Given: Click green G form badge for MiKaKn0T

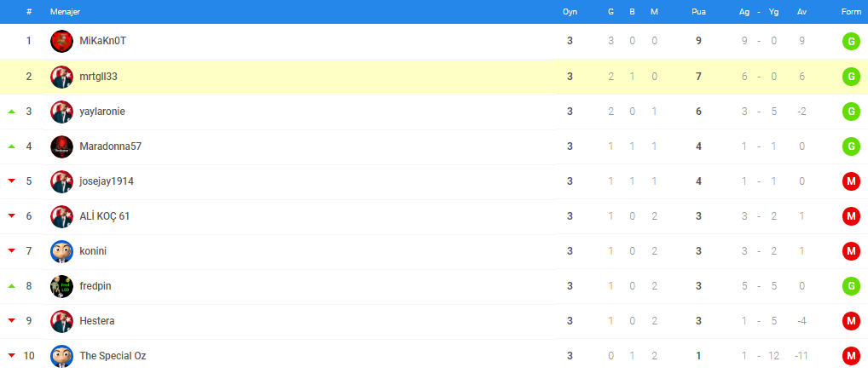Looking at the screenshot, I should coord(851,41).
